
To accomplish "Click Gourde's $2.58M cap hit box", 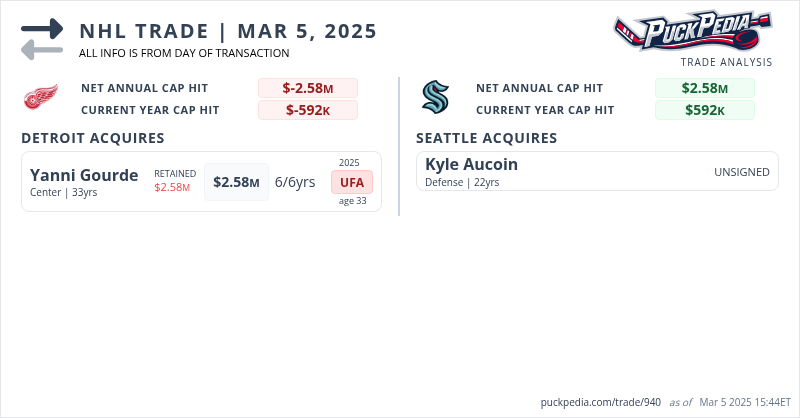I will pyautogui.click(x=236, y=182).
